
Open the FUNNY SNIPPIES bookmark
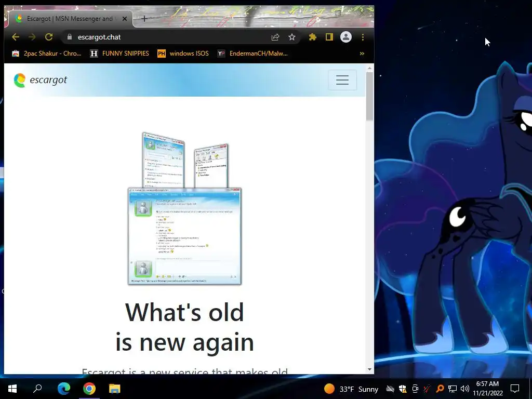119,54
